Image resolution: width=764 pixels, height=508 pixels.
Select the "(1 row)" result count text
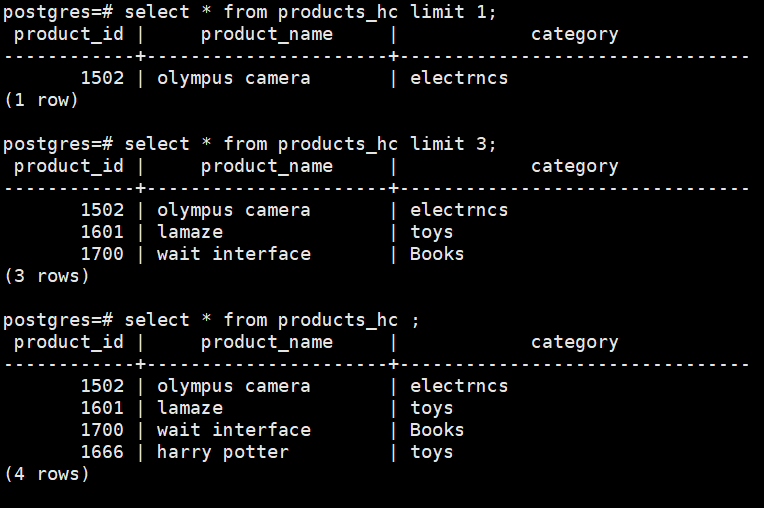pos(41,100)
